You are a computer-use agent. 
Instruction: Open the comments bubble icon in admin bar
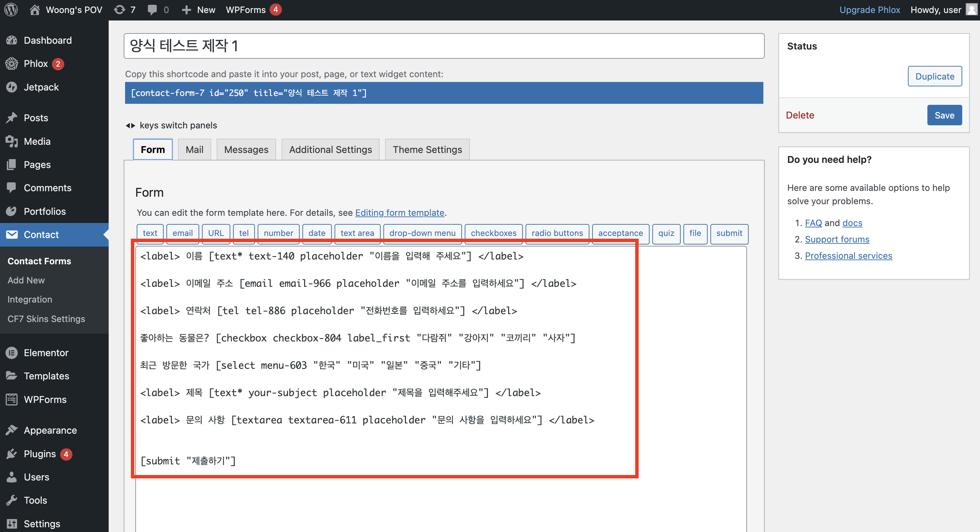152,10
